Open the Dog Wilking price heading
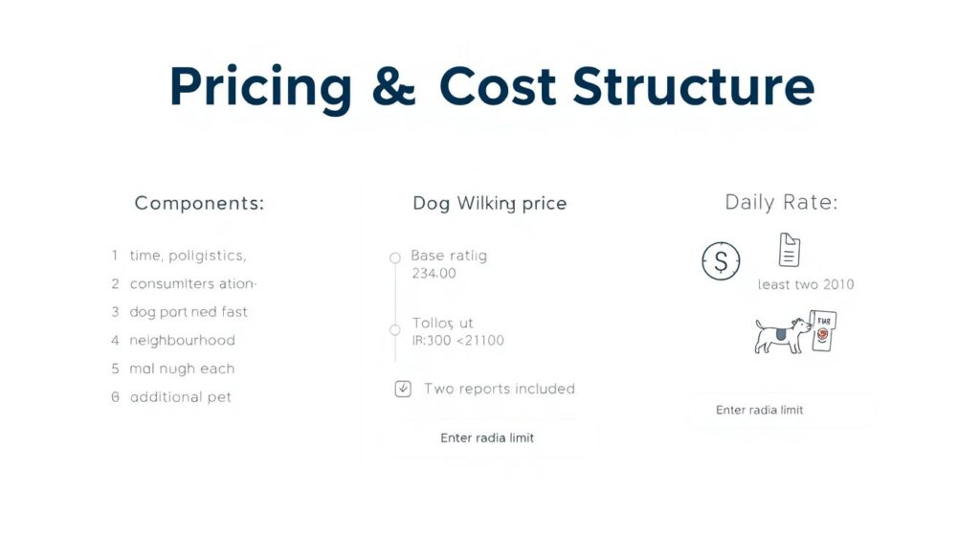 point(489,203)
